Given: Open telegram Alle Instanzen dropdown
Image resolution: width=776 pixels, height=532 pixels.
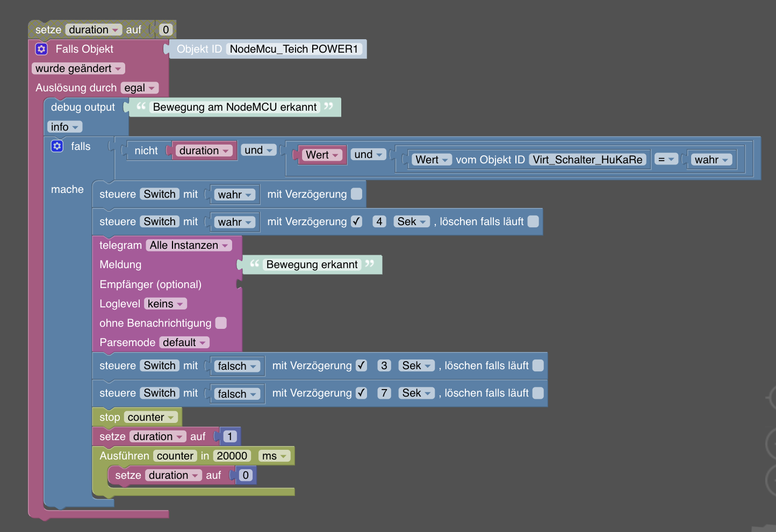Looking at the screenshot, I should [x=189, y=245].
